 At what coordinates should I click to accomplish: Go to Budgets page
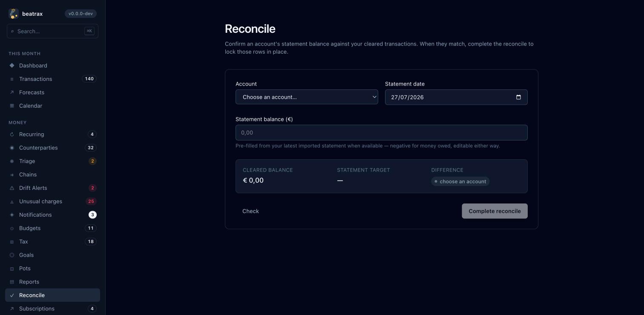pos(52,228)
